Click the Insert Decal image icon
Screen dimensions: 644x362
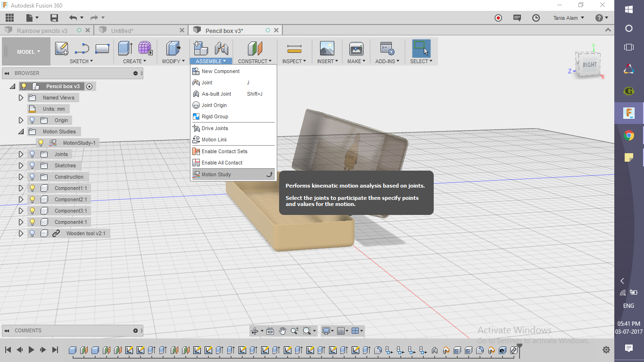pyautogui.click(x=327, y=49)
